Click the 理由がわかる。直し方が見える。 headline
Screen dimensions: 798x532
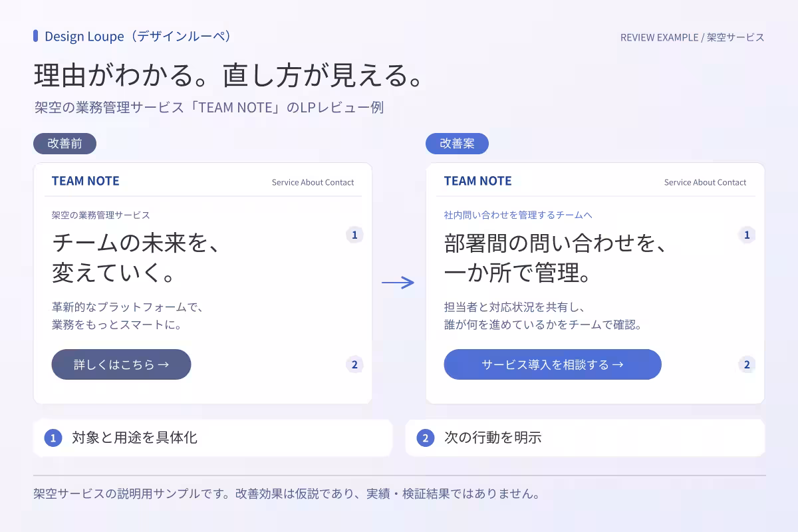229,76
